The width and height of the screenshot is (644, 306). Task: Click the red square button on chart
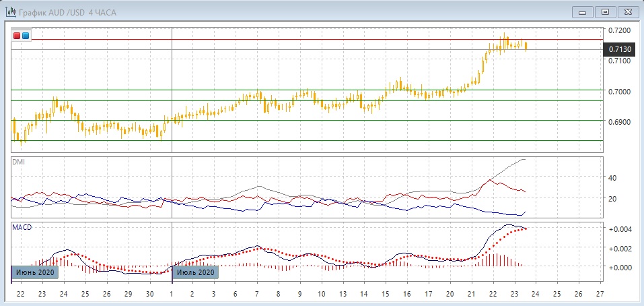coord(17,35)
